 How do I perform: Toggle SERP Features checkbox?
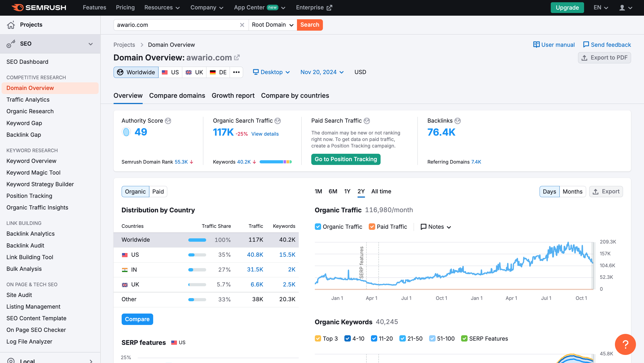pyautogui.click(x=464, y=338)
